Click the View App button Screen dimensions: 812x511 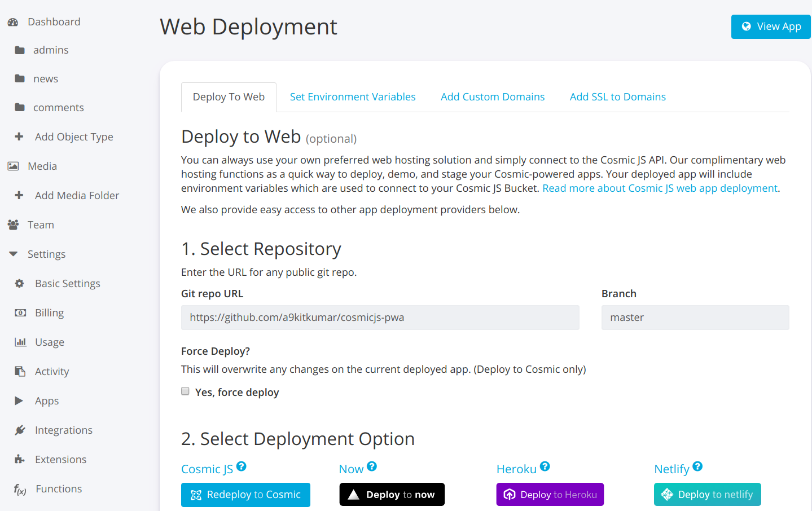pyautogui.click(x=771, y=27)
